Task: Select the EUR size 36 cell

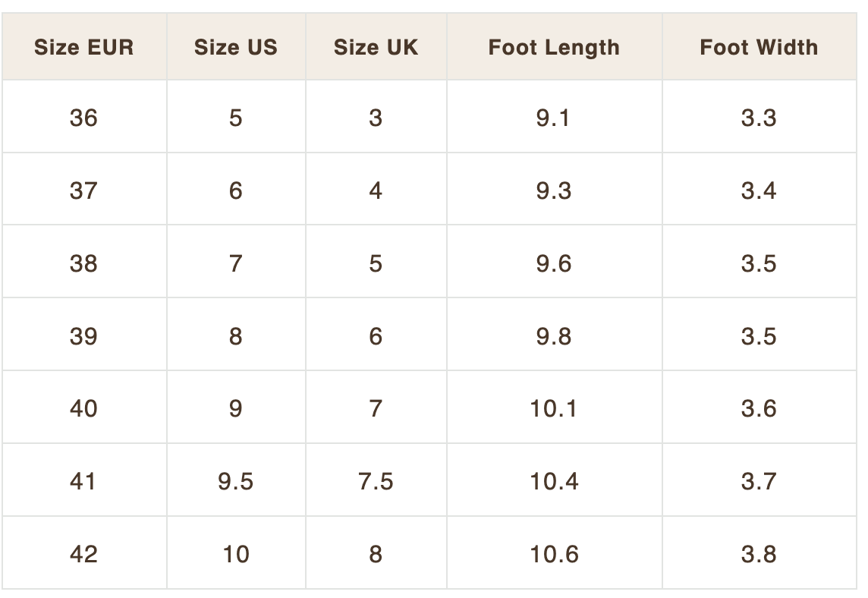Action: pos(84,117)
